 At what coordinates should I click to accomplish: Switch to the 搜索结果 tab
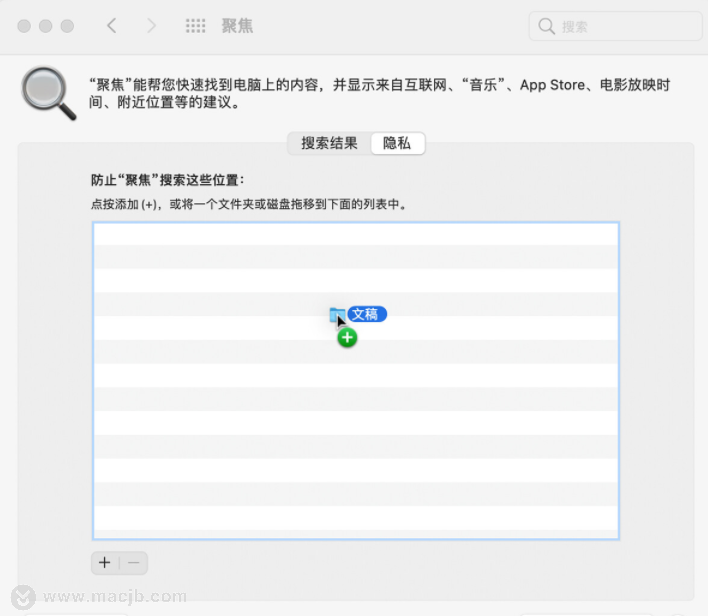pos(329,143)
